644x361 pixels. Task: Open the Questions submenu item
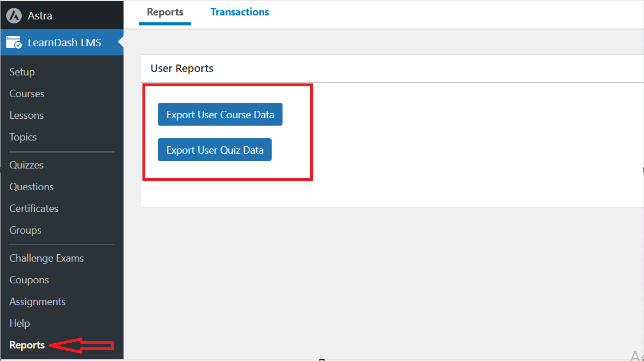coord(31,187)
